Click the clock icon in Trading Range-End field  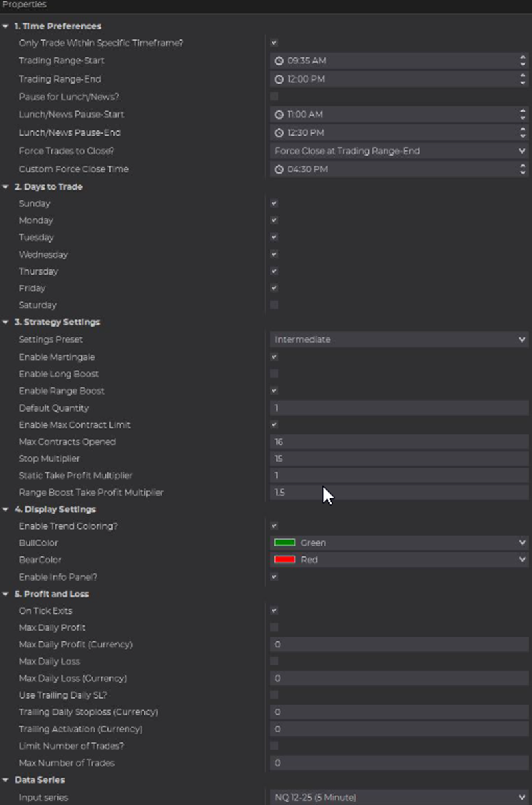click(x=279, y=79)
